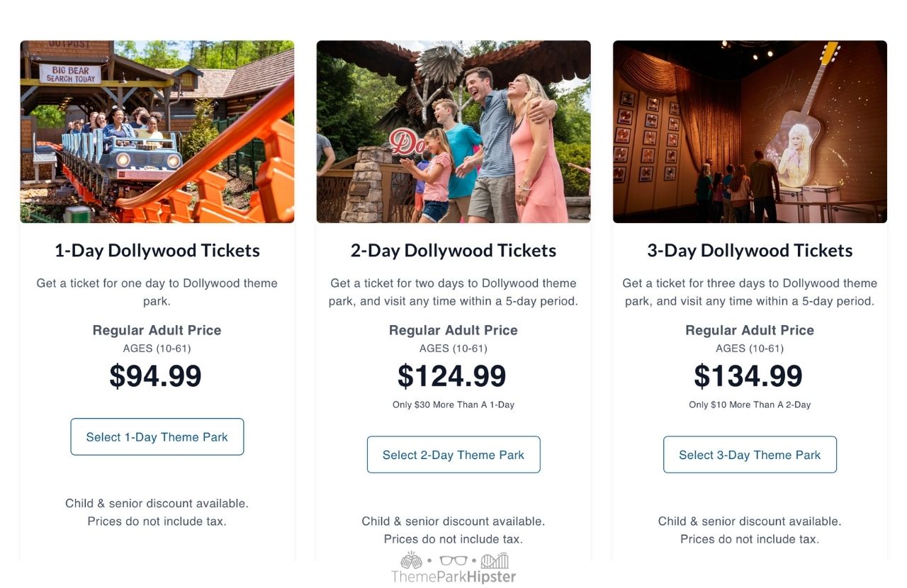Screen dimensions: 907x588
Task: Click the 1-Day child & senior discount text
Action: (x=157, y=504)
